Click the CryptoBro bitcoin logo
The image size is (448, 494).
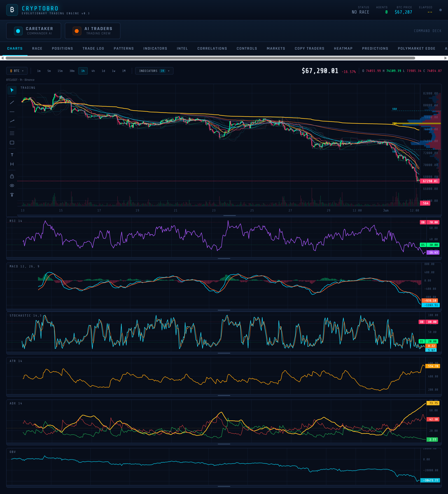[x=12, y=10]
